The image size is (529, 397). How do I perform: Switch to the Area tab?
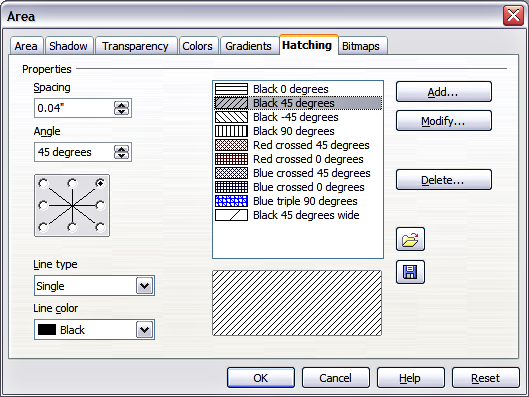26,46
